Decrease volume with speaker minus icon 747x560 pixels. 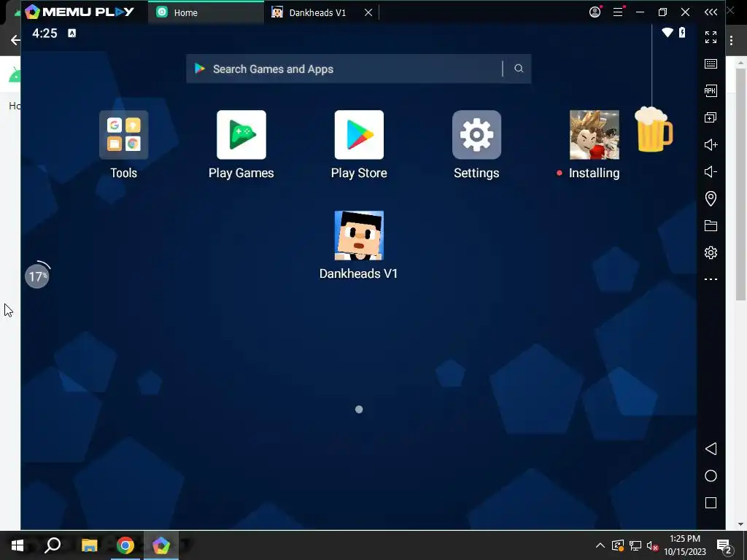click(x=711, y=171)
